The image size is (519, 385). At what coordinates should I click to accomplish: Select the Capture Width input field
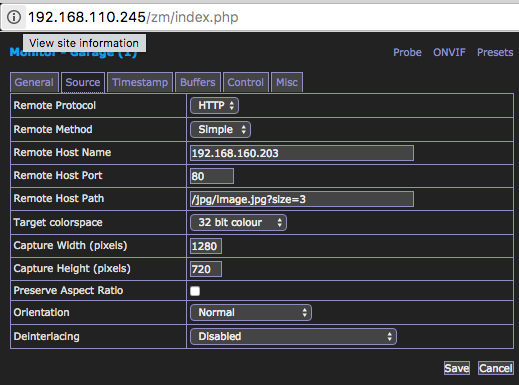pos(206,246)
